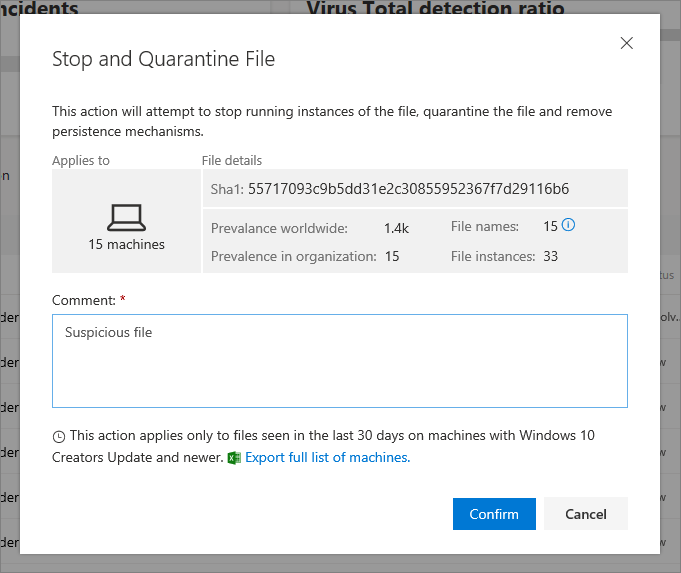This screenshot has width=681, height=573.
Task: Click the info icon beside File names
Action: pyautogui.click(x=568, y=226)
